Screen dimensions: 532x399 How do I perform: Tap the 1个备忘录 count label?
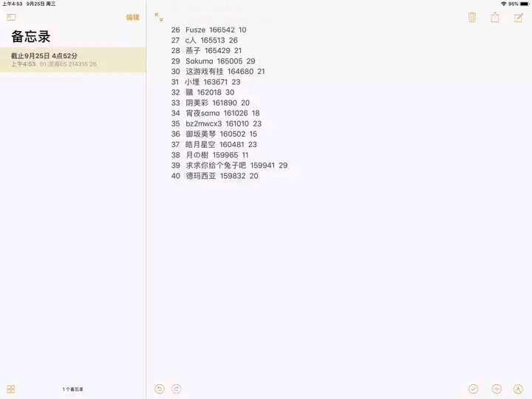[72, 389]
